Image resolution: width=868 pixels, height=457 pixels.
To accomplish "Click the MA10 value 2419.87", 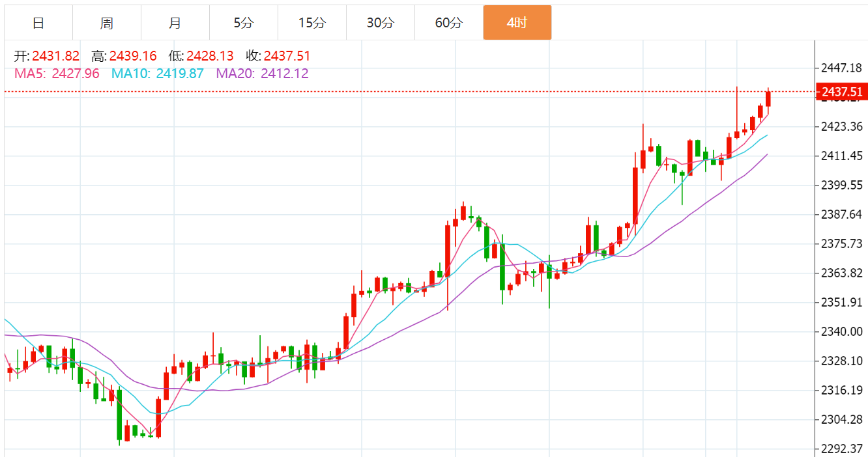I will coord(181,74).
